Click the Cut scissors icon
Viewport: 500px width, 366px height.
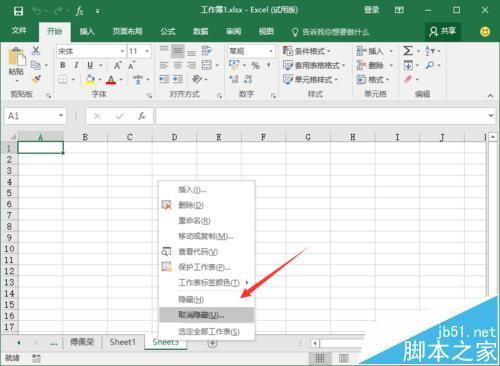pyautogui.click(x=36, y=51)
